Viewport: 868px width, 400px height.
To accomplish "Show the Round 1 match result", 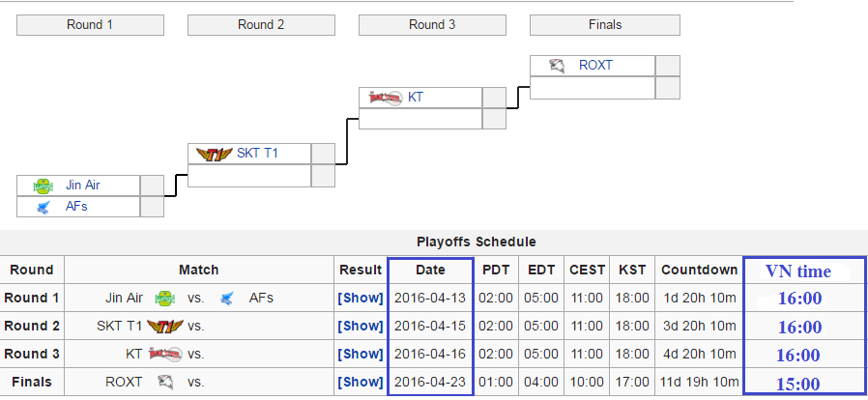I will click(361, 299).
